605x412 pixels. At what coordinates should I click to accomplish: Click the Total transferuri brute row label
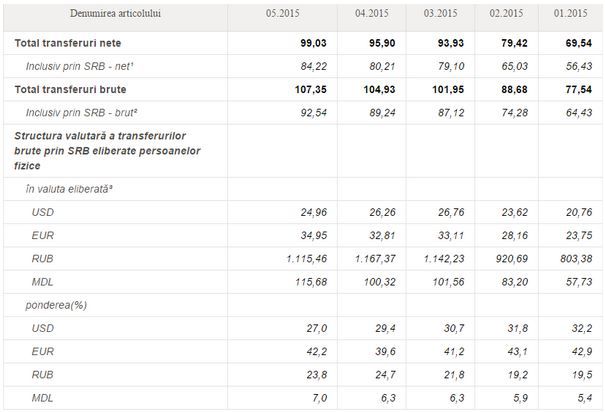(x=71, y=89)
